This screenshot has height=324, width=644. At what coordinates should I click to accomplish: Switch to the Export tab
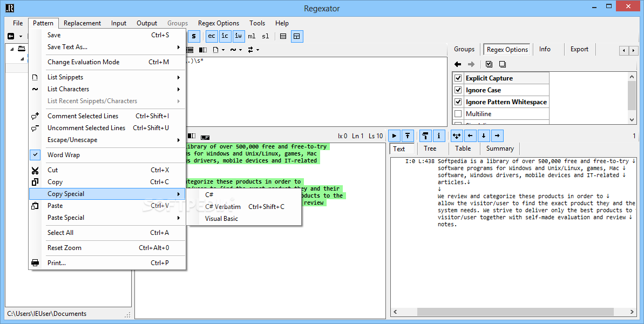[x=579, y=49]
